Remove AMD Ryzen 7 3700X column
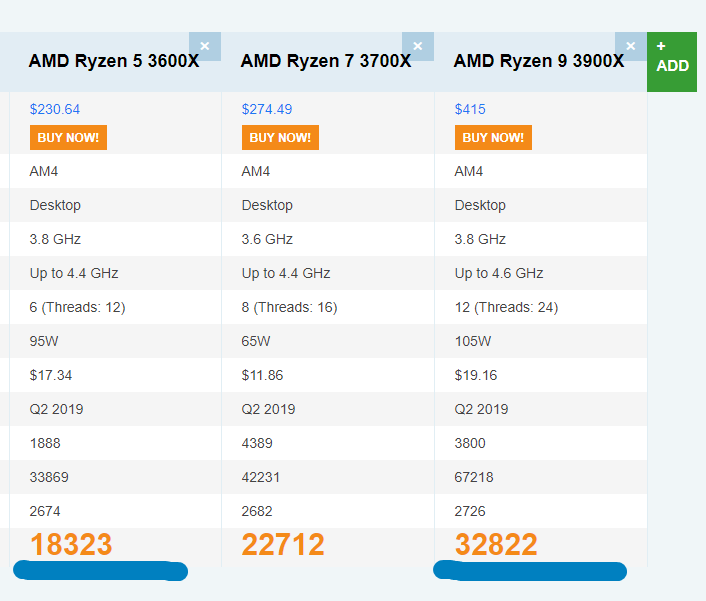Screen dimensions: 706x601 click(418, 46)
